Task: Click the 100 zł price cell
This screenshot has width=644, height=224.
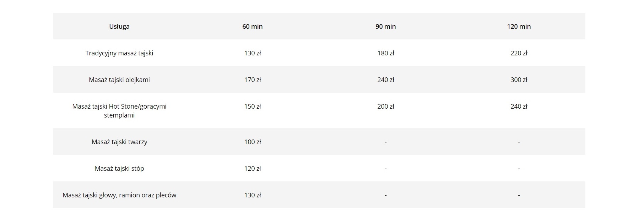Action: tap(253, 142)
